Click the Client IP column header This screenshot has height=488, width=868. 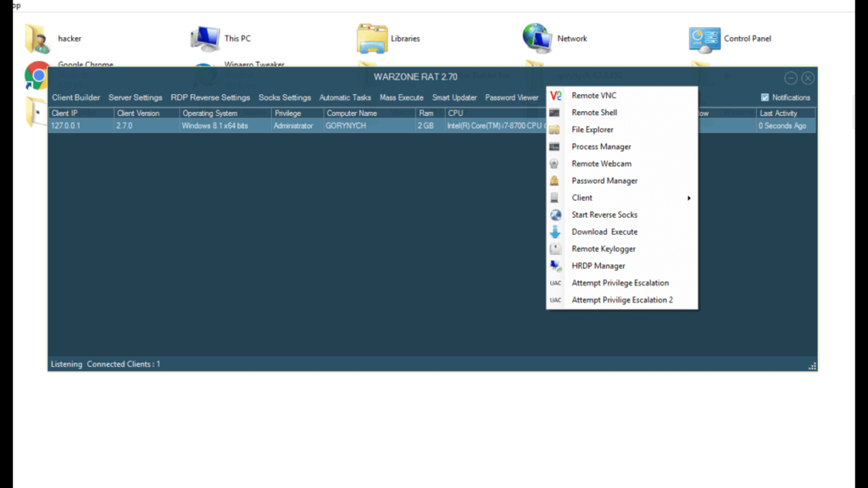pos(81,114)
